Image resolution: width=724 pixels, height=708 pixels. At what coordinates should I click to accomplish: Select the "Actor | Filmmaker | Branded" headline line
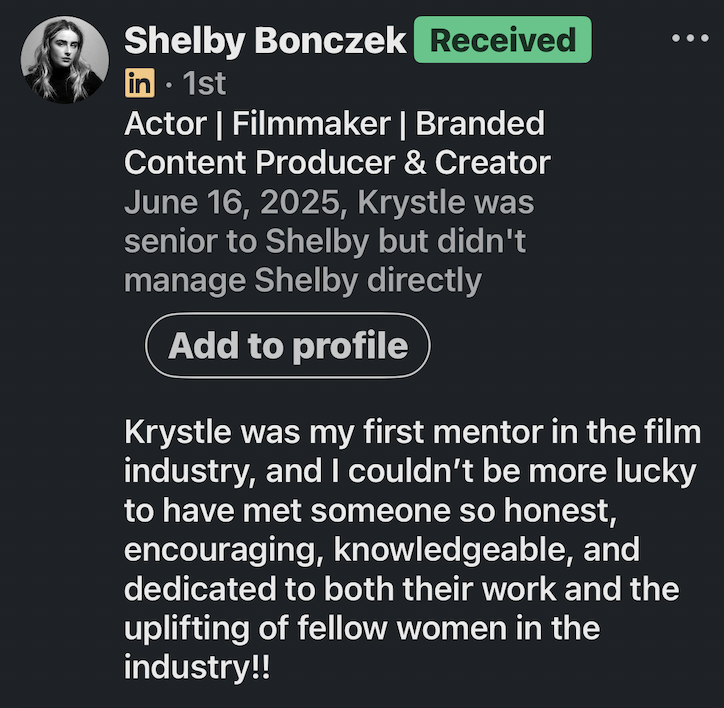(334, 124)
